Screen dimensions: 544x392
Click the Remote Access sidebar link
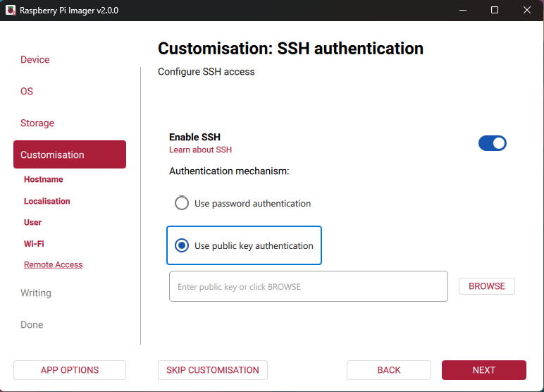54,264
